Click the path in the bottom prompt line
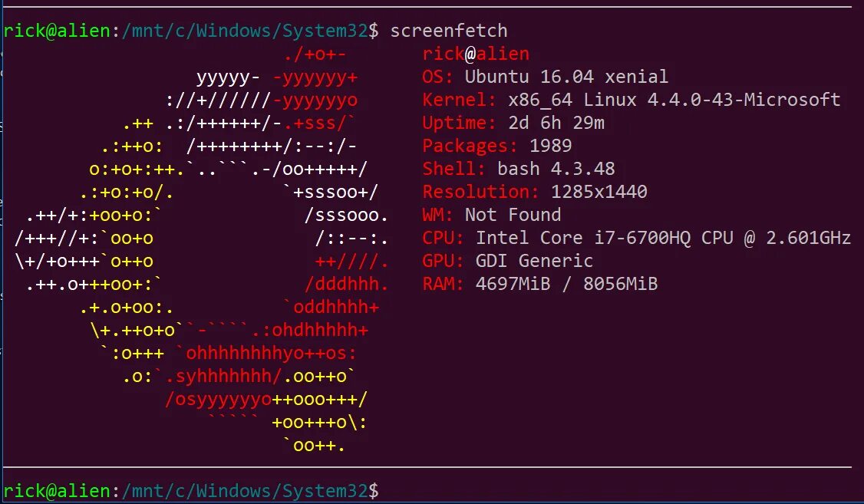Image resolution: width=864 pixels, height=504 pixels. coord(245,491)
